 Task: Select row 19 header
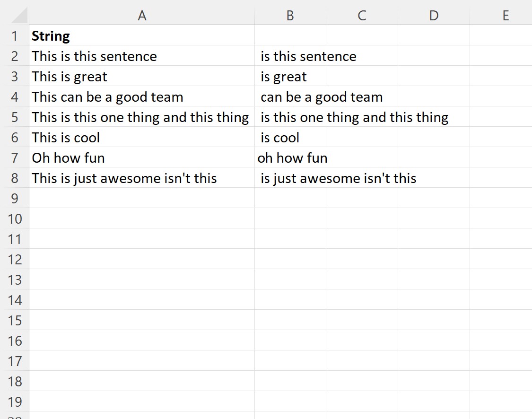pyautogui.click(x=15, y=402)
